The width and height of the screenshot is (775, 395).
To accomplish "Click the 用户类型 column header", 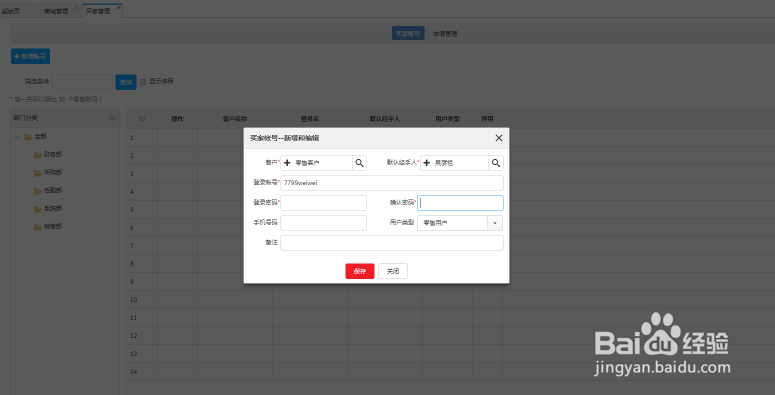I will [x=447, y=119].
